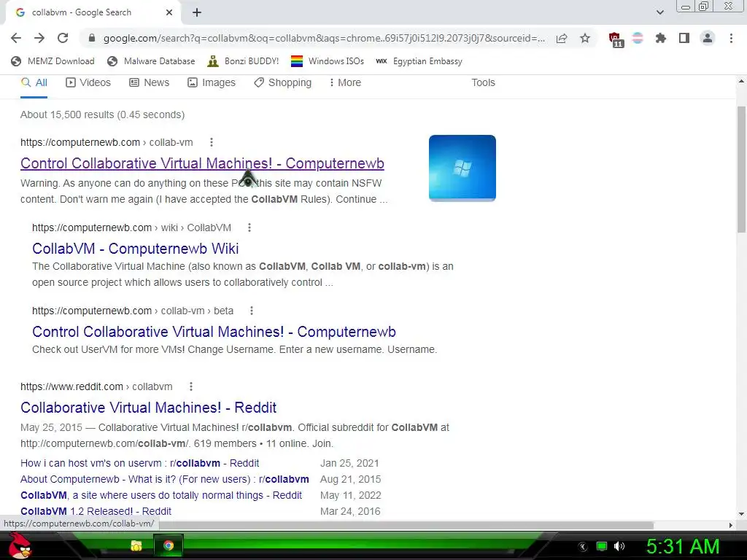Click the 5:31 AM clock
Viewport: 747px width, 560px height.
click(683, 546)
